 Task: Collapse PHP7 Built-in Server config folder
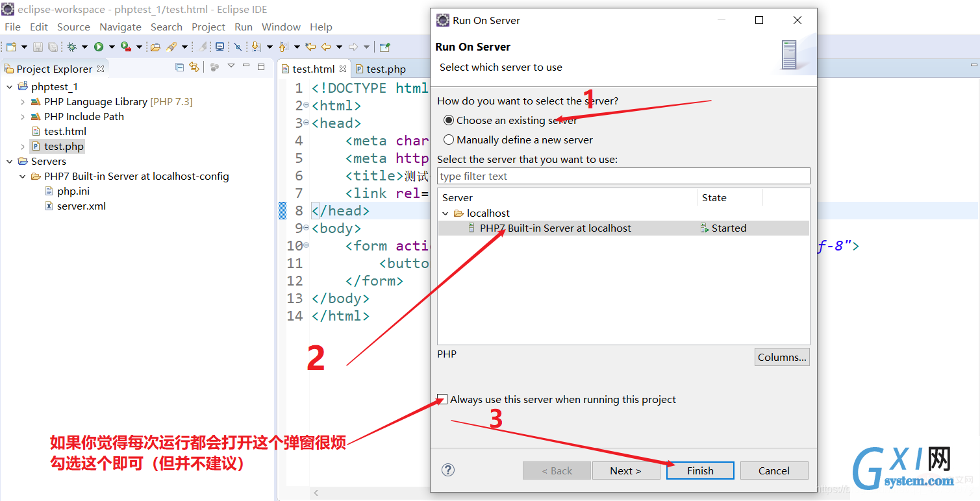(x=23, y=177)
